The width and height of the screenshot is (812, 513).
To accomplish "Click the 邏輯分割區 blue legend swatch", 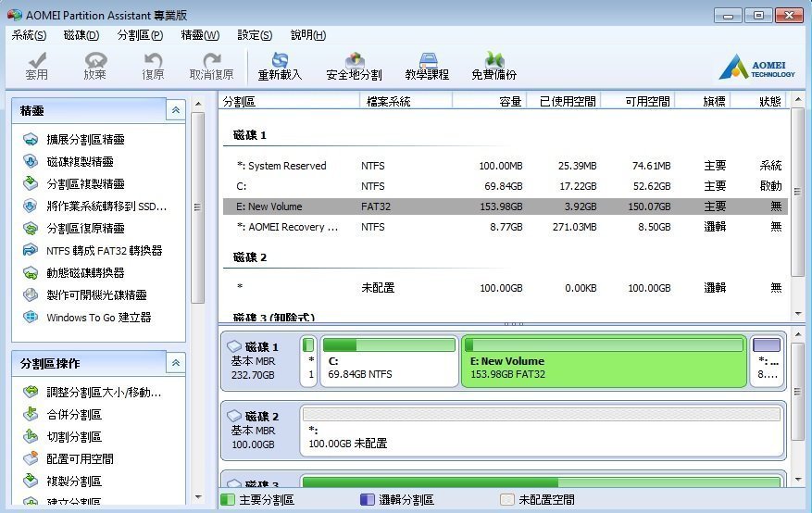I will coord(368,499).
